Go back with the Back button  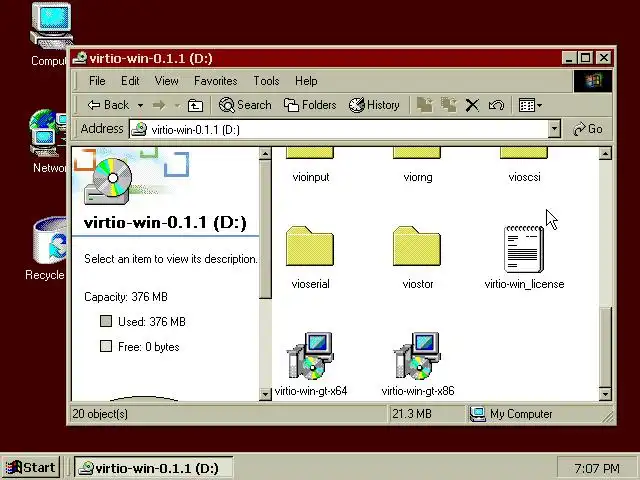tap(108, 105)
